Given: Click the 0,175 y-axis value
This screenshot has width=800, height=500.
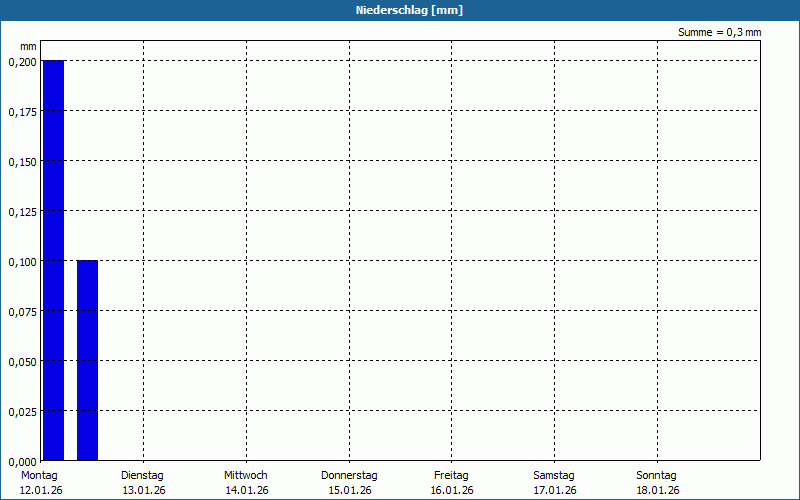Looking at the screenshot, I should click(23, 112).
